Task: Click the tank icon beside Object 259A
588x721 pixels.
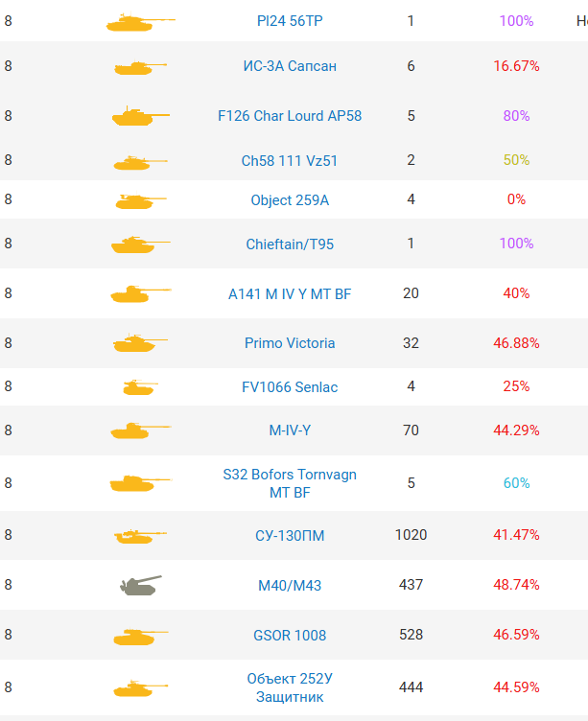Action: [140, 201]
